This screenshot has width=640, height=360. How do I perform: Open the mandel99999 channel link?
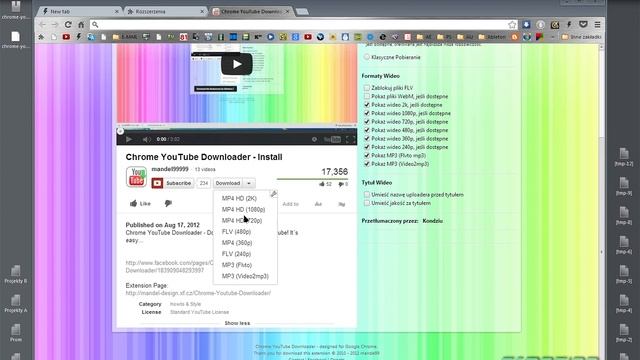click(x=170, y=169)
